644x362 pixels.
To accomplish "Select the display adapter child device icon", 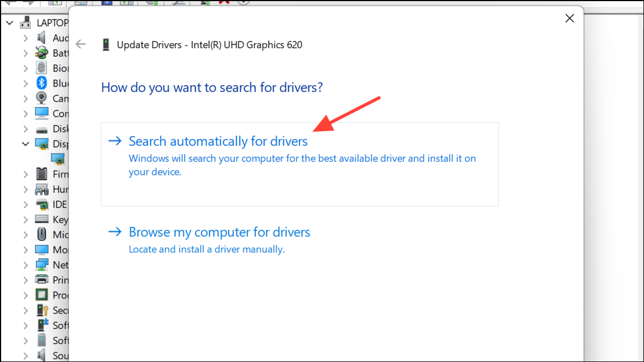I will tap(58, 159).
